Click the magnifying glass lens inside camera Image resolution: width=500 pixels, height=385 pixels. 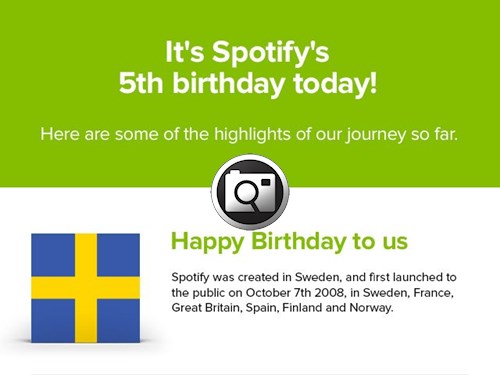point(245,192)
